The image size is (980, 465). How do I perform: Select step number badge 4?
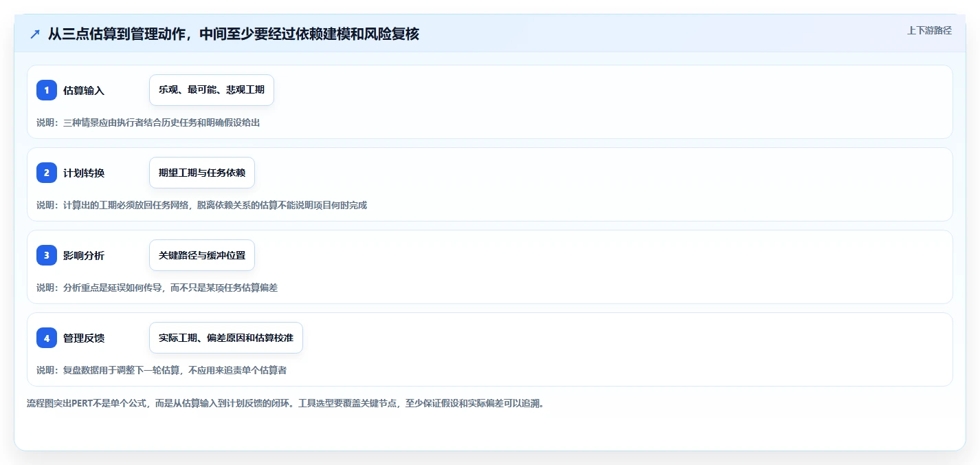coord(47,338)
